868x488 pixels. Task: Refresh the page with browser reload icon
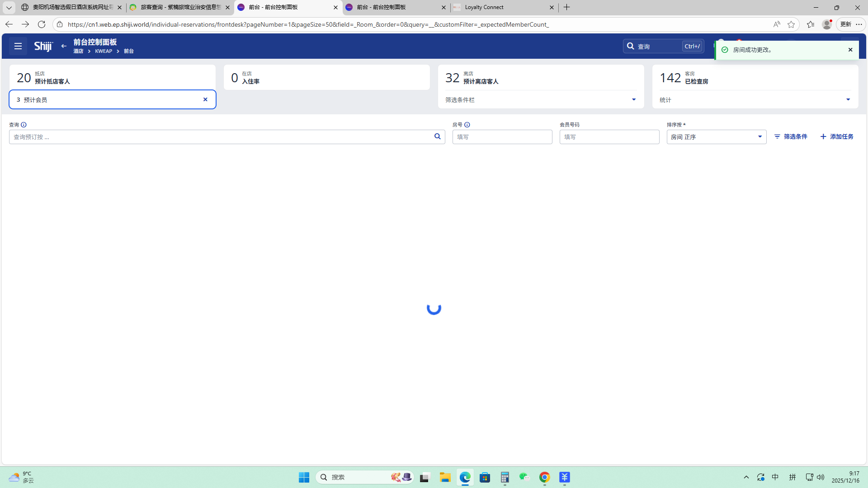coord(42,24)
